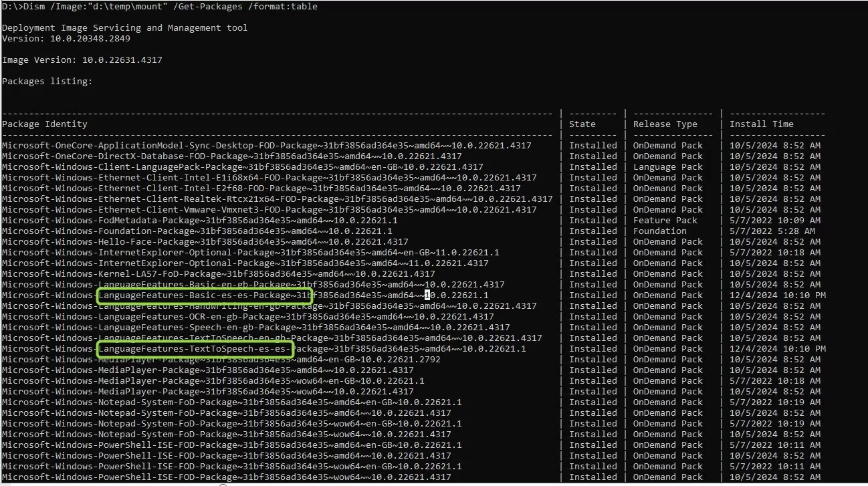Click the Packages listing label
868x486 pixels.
pyautogui.click(x=47, y=82)
